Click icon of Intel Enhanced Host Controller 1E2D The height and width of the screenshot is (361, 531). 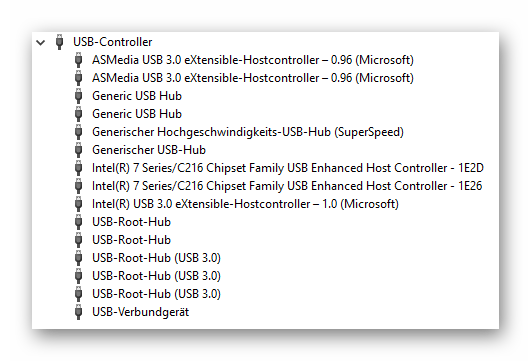pos(79,168)
